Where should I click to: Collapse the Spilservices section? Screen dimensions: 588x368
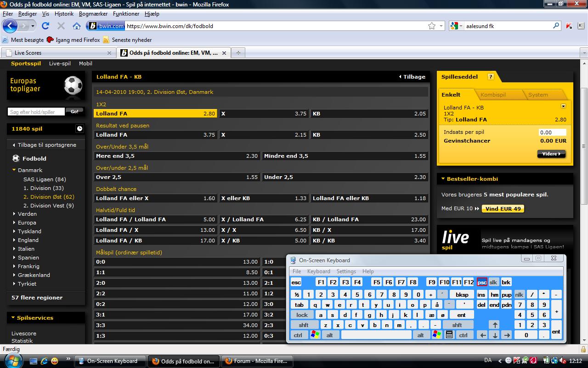(13, 318)
